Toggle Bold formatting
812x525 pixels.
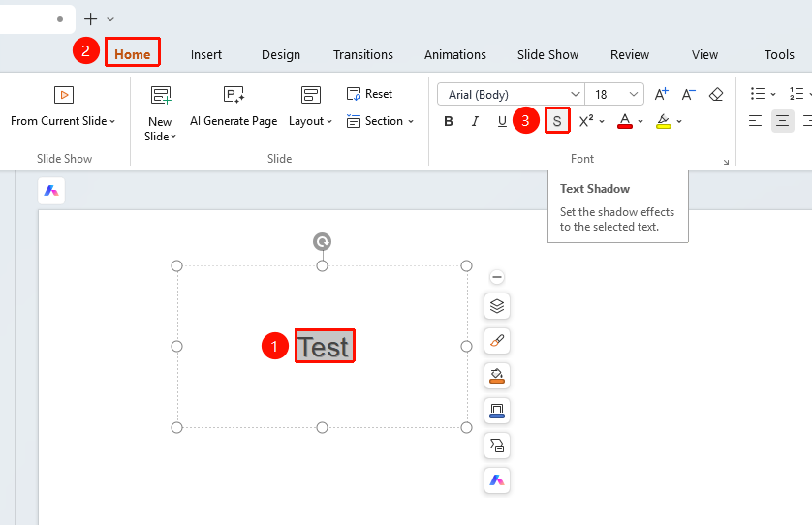point(449,121)
